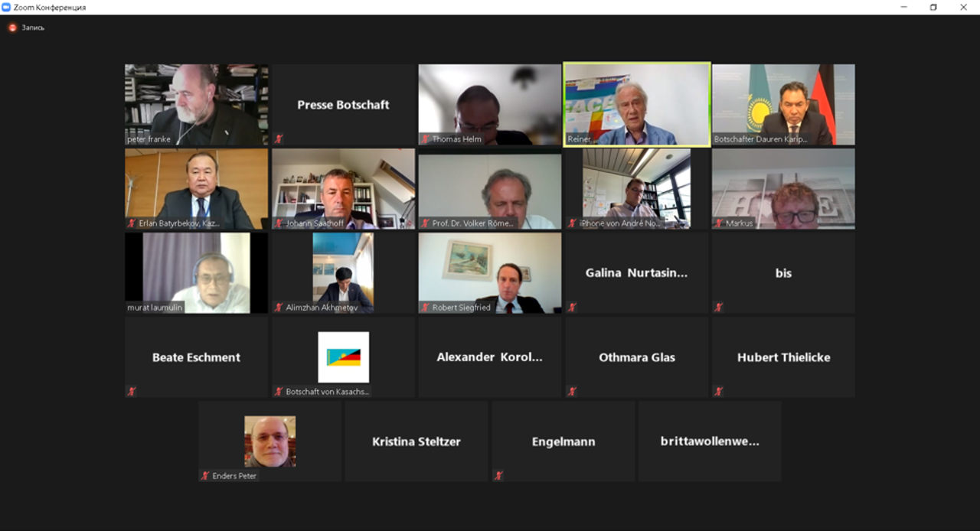Click muted mic icon on Thomas Helm tile
The width and height of the screenshot is (980, 531).
[x=426, y=138]
